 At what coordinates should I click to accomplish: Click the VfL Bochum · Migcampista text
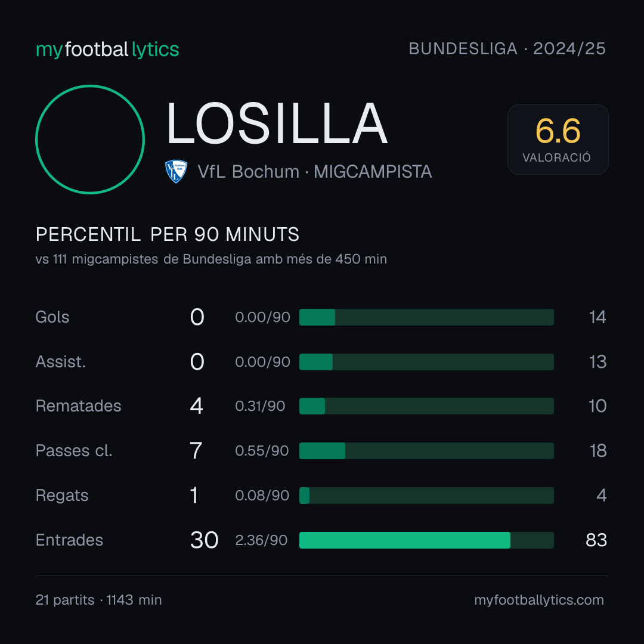315,172
